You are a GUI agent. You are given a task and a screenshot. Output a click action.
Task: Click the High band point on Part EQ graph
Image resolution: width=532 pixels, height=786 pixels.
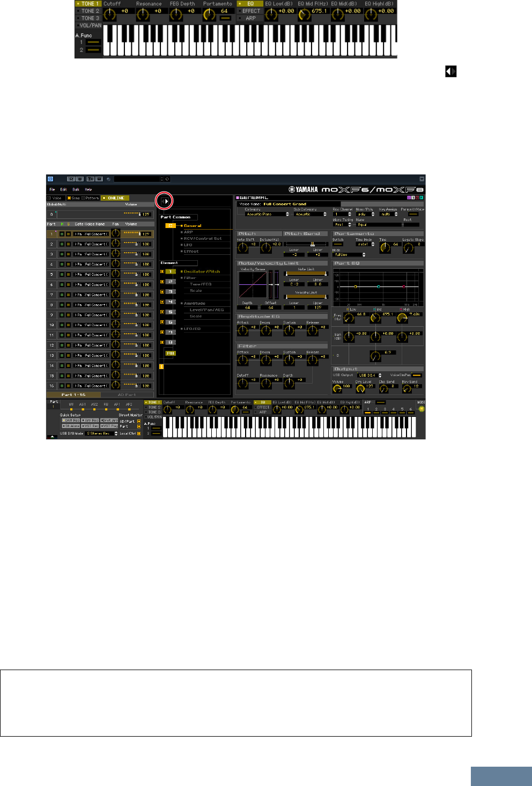pyautogui.click(x=404, y=287)
